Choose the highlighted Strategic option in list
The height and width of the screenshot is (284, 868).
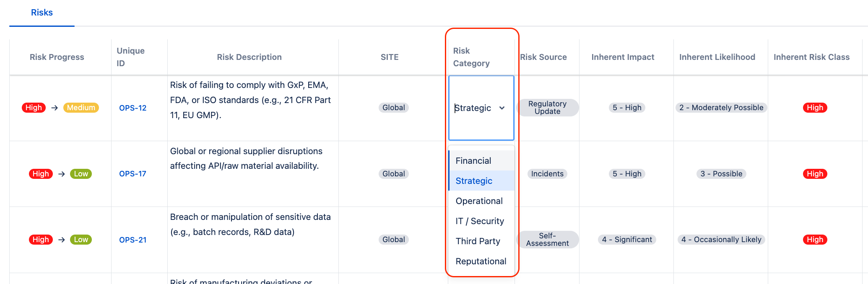click(474, 181)
